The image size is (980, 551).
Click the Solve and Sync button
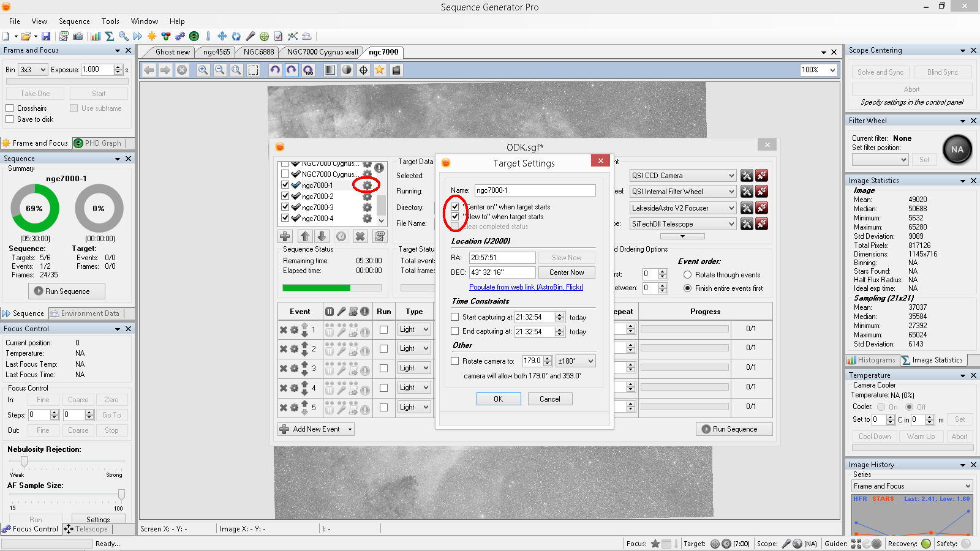[x=880, y=72]
